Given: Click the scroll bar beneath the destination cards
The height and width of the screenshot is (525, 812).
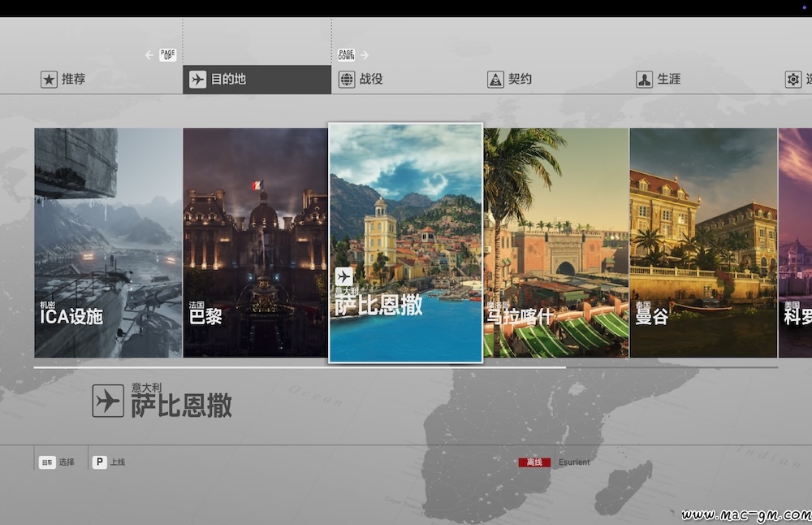Looking at the screenshot, I should point(406,367).
